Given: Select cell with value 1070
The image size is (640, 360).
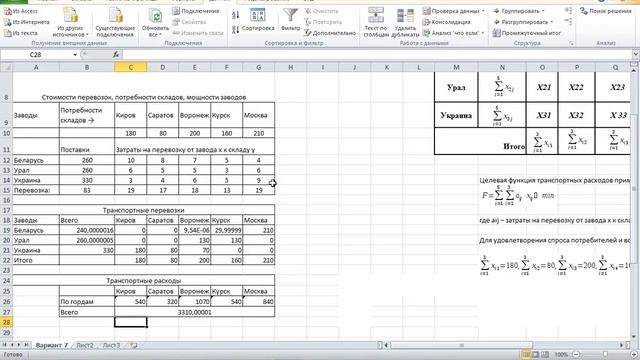Looking at the screenshot, I should tap(195, 302).
